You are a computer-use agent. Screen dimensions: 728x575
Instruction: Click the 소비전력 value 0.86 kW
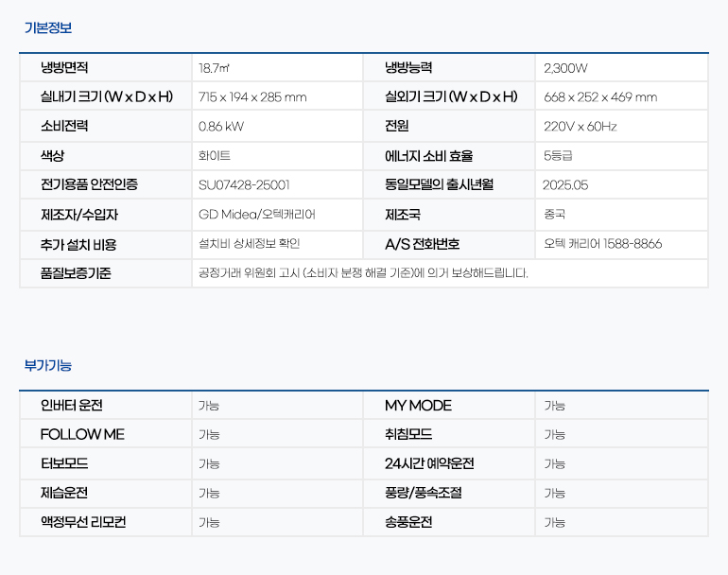pos(220,127)
